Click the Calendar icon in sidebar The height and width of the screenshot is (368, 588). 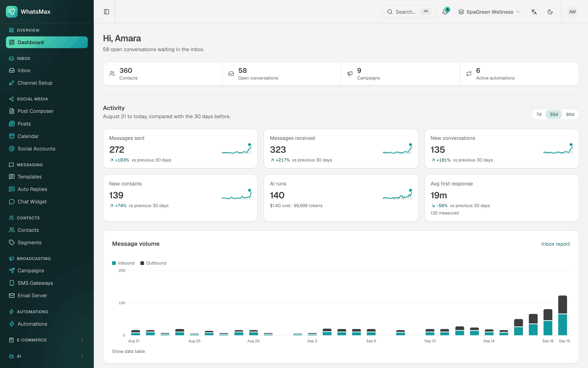[12, 136]
